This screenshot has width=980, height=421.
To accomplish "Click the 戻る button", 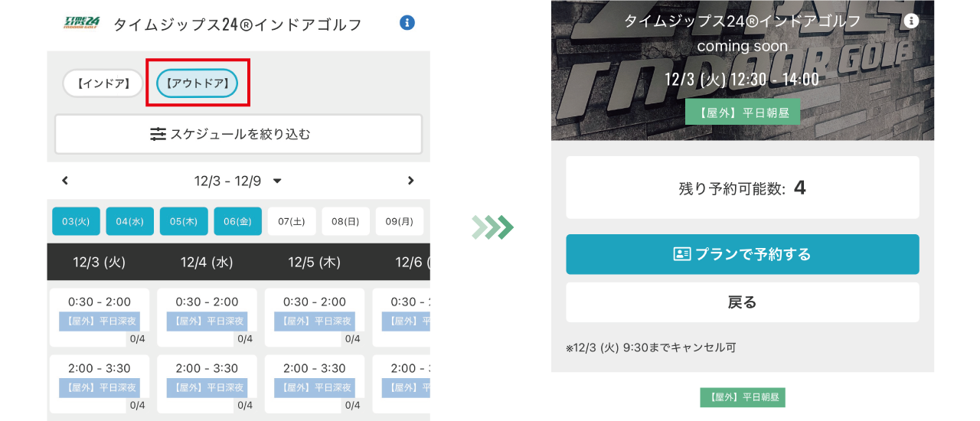I will tap(743, 302).
